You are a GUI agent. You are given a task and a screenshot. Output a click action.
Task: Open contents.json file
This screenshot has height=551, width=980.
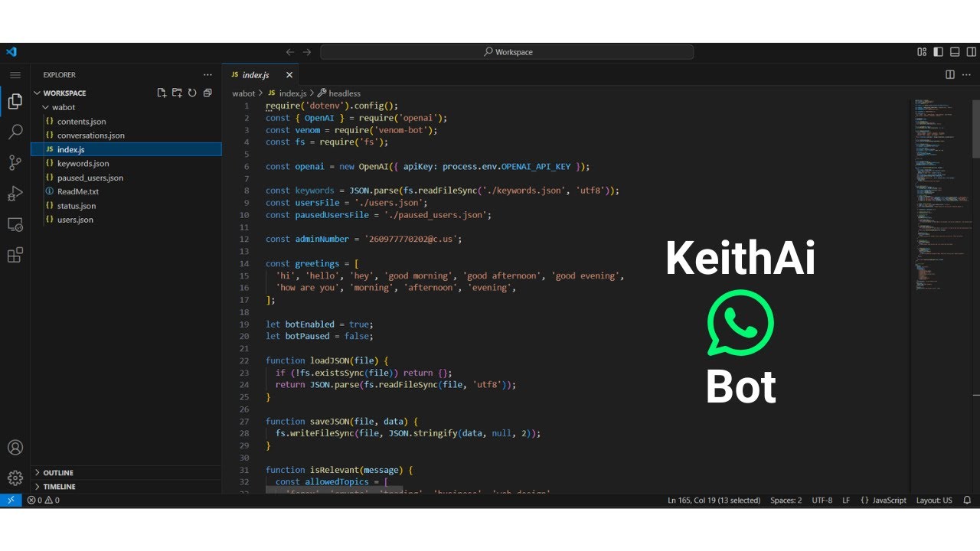(x=126, y=122)
